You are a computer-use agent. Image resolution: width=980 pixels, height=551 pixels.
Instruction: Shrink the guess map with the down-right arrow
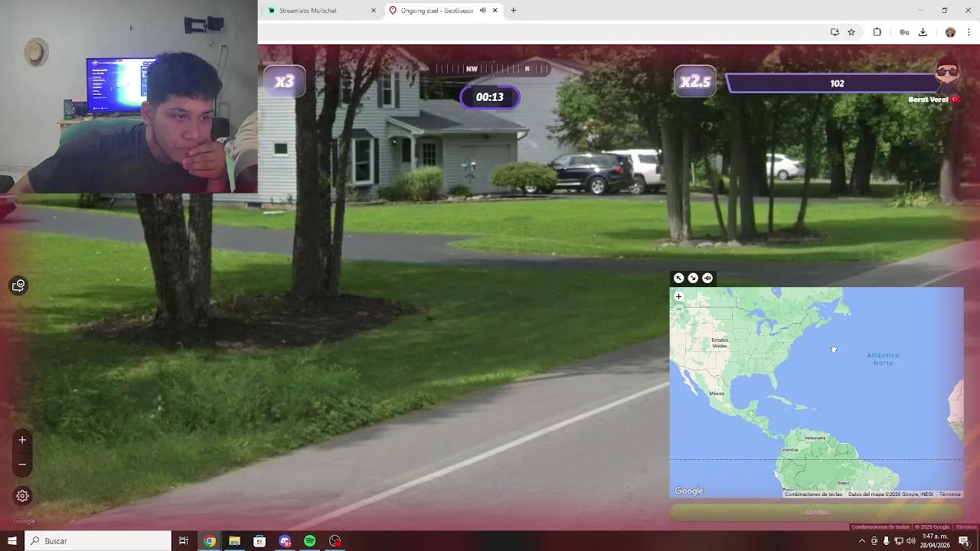point(693,278)
